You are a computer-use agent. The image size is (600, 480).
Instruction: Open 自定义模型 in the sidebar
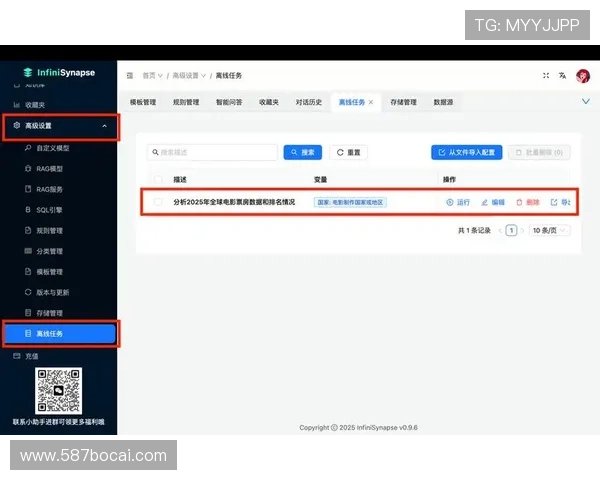[x=53, y=148]
